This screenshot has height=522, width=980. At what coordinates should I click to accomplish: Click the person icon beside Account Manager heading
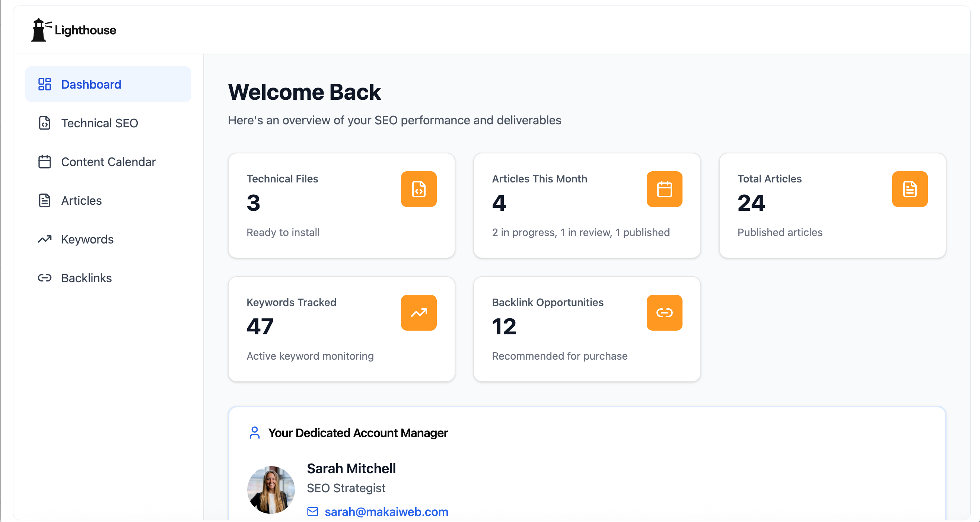pyautogui.click(x=255, y=433)
